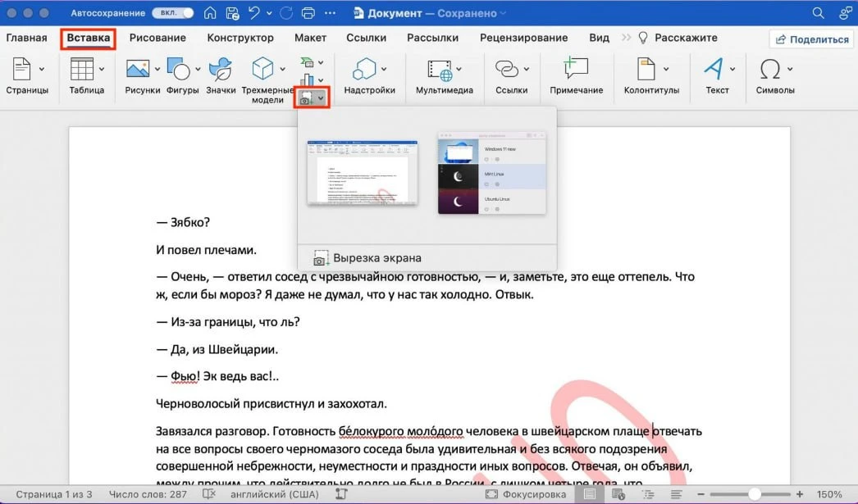858x504 pixels.
Task: Click the Save document icon
Action: pyautogui.click(x=232, y=13)
